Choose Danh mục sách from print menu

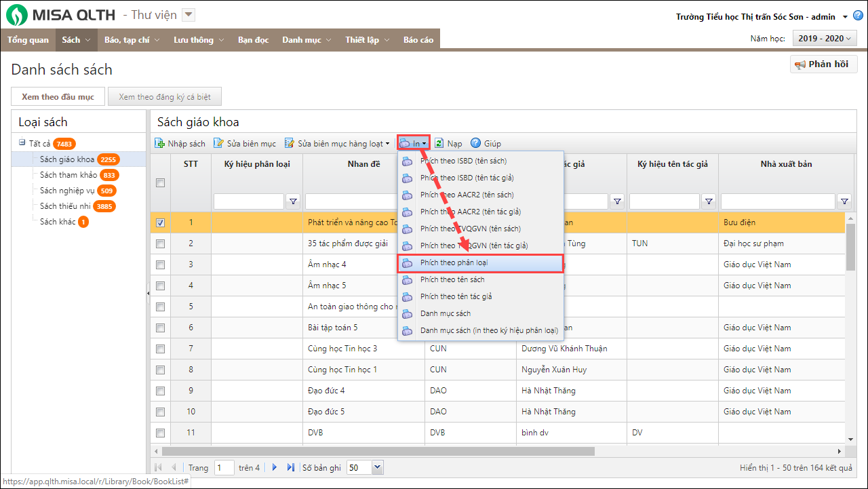445,313
